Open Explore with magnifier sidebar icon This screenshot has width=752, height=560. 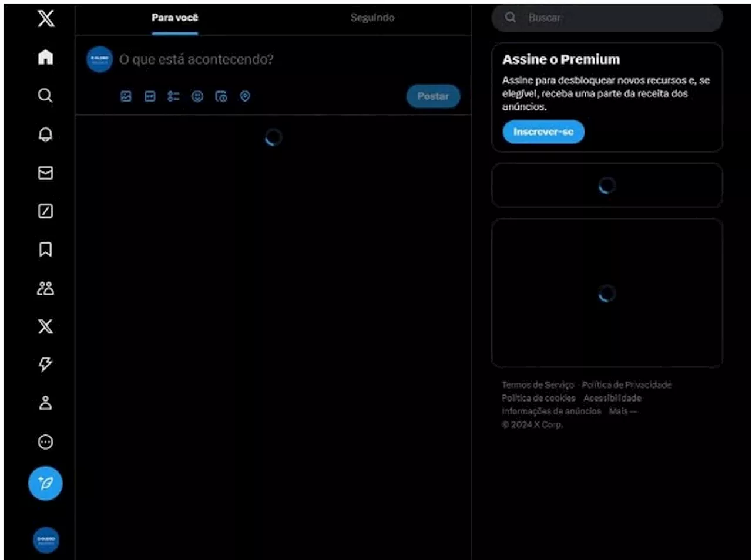(45, 95)
